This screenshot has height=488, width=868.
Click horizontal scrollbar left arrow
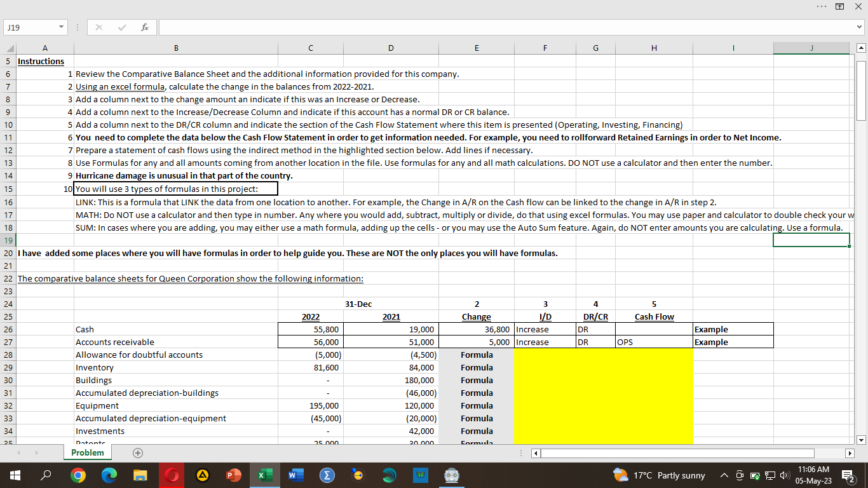[x=536, y=454]
